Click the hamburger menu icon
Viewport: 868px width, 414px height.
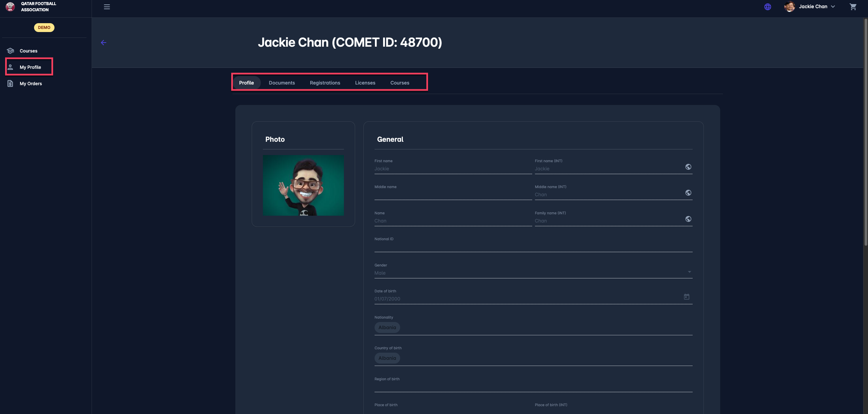[107, 7]
